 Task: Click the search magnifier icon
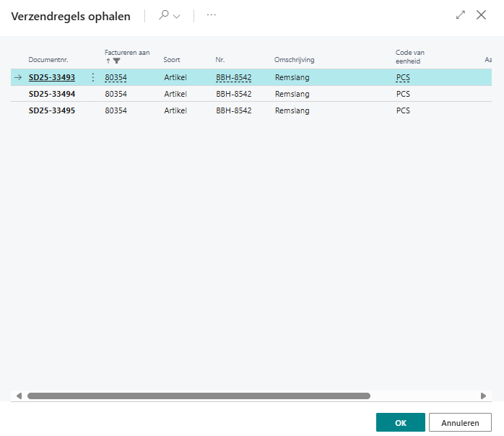click(x=164, y=15)
